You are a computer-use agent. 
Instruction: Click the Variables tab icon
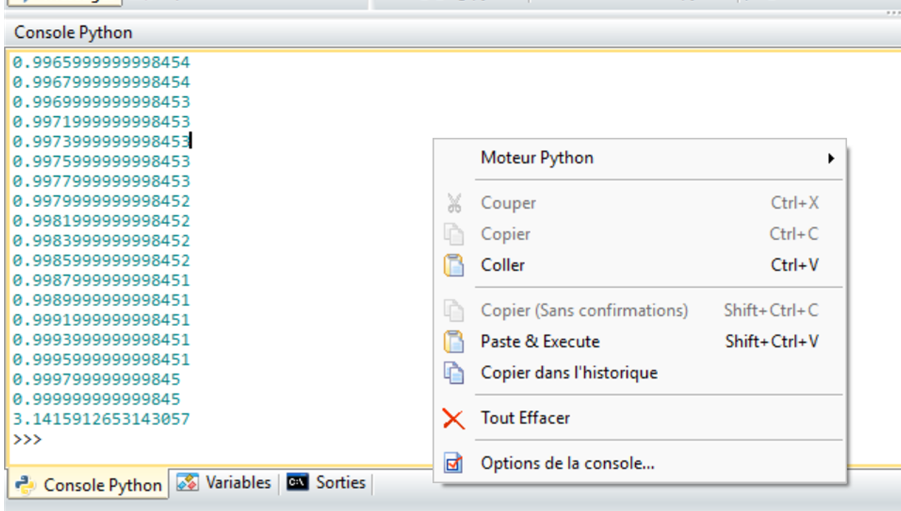[187, 483]
